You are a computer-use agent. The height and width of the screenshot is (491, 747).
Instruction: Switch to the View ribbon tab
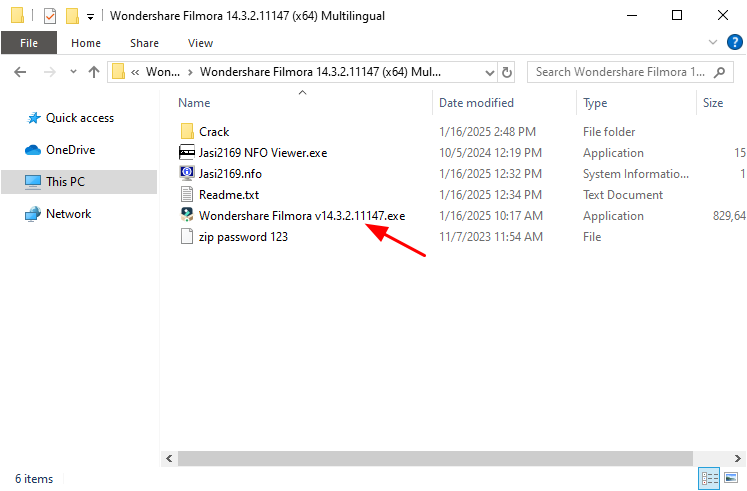pyautogui.click(x=200, y=43)
